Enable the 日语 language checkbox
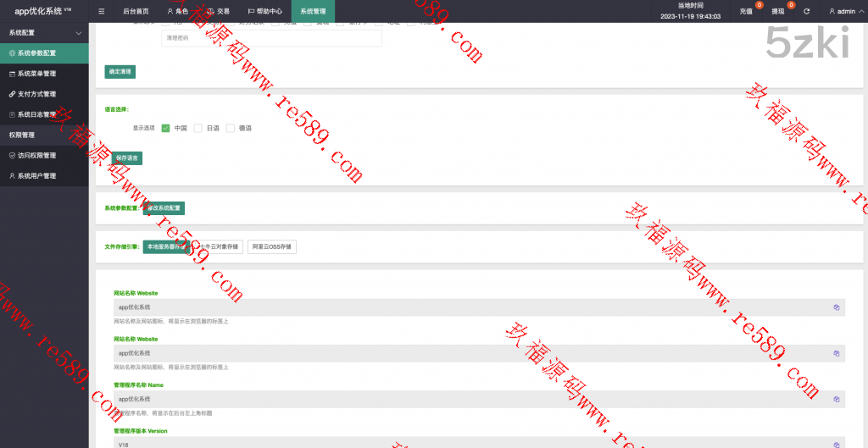The height and width of the screenshot is (448, 868). pos(198,128)
